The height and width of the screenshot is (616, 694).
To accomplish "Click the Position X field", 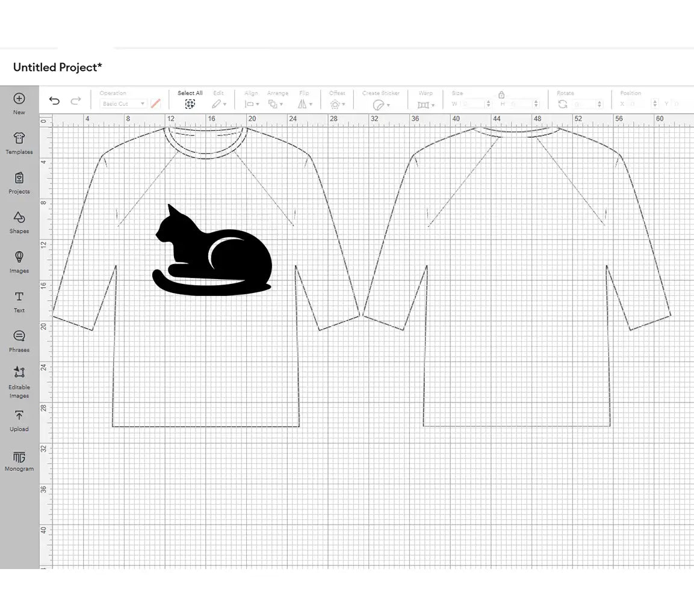I will tap(640, 104).
